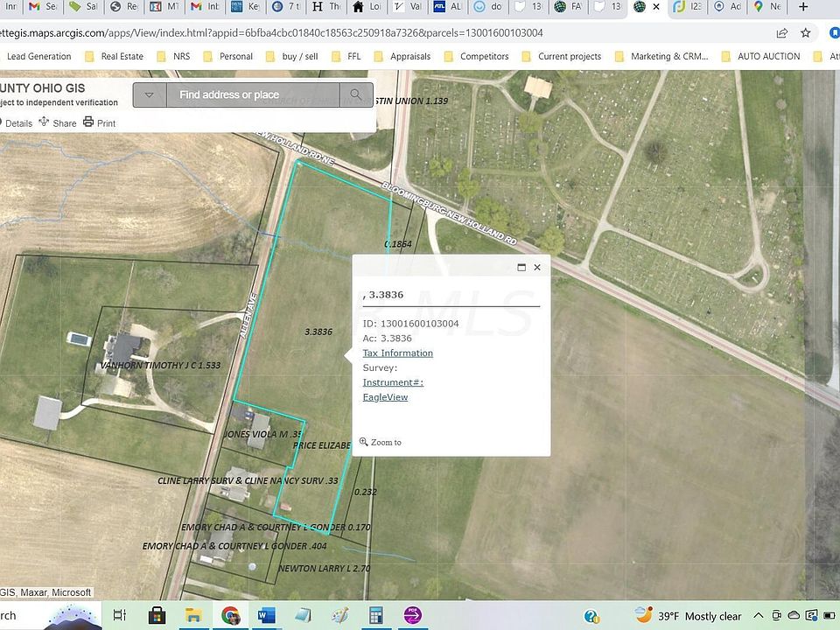The height and width of the screenshot is (630, 840).
Task: Close the parcel info popup
Action: (537, 268)
